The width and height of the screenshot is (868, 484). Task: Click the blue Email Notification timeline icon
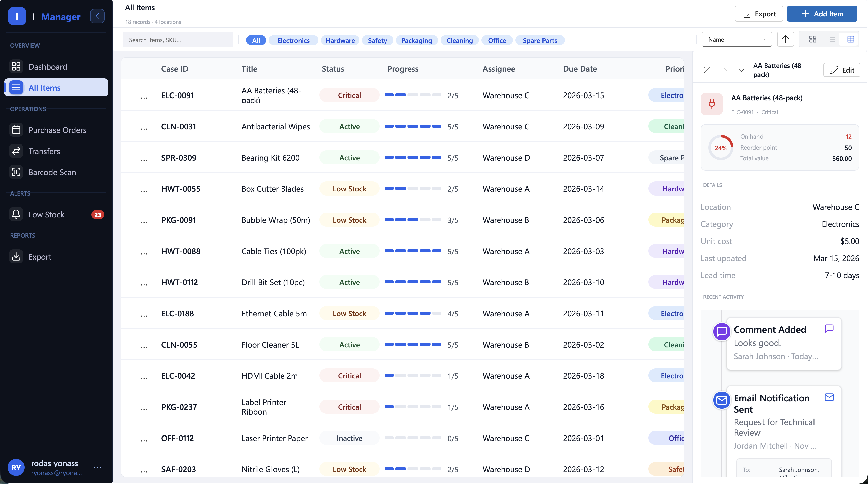[721, 400]
